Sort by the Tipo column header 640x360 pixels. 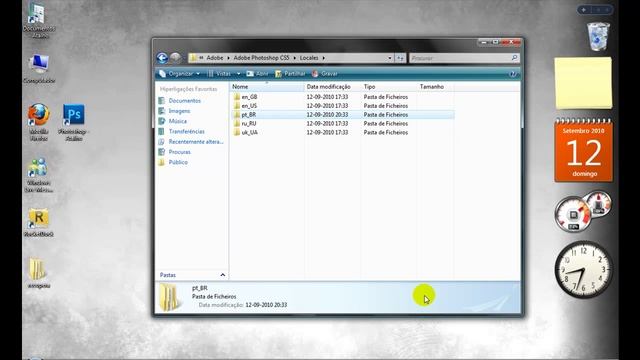click(x=389, y=87)
